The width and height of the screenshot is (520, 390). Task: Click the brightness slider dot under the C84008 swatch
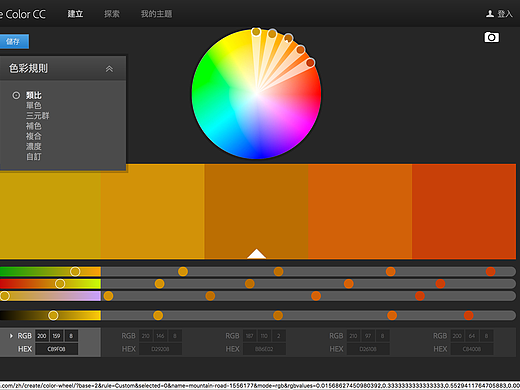(468, 315)
